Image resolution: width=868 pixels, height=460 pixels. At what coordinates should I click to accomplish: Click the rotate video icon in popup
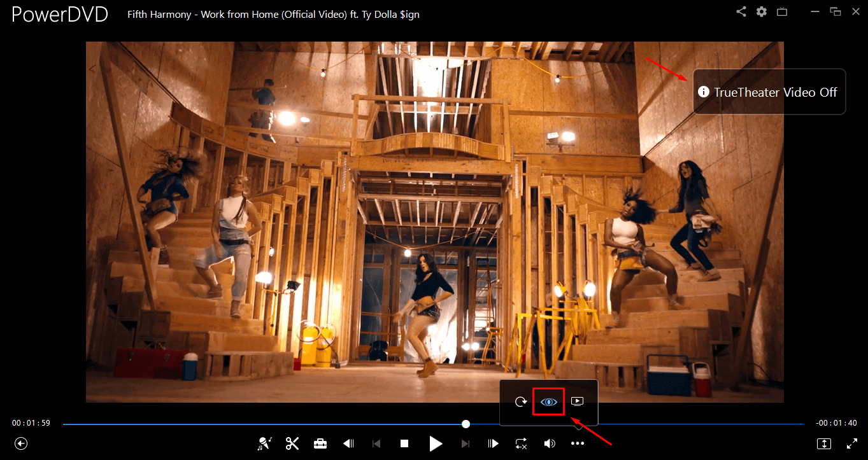[521, 402]
